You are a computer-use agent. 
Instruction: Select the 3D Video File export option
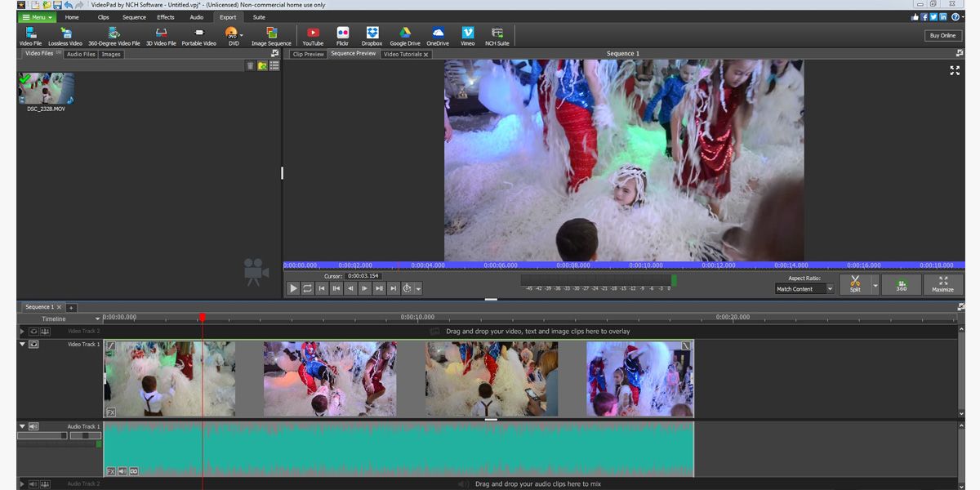(x=161, y=35)
